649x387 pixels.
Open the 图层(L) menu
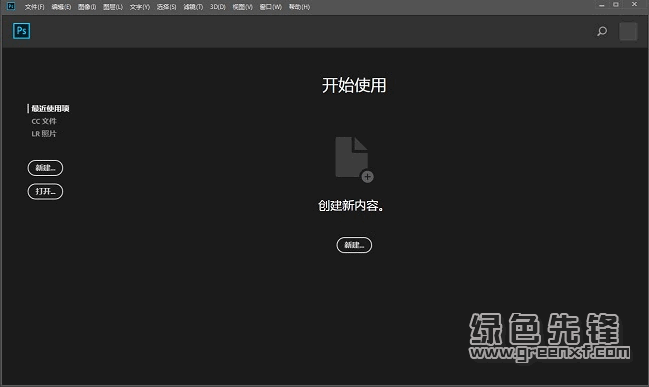click(x=113, y=7)
